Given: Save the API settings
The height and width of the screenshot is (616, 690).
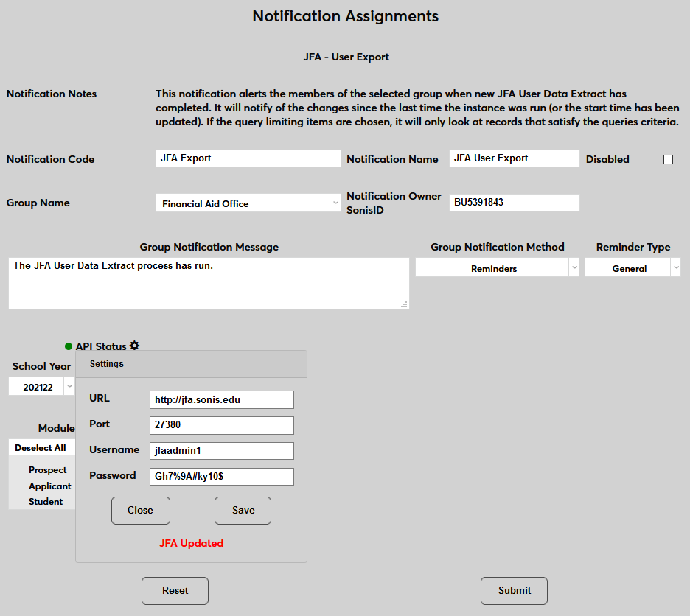Looking at the screenshot, I should [x=243, y=510].
